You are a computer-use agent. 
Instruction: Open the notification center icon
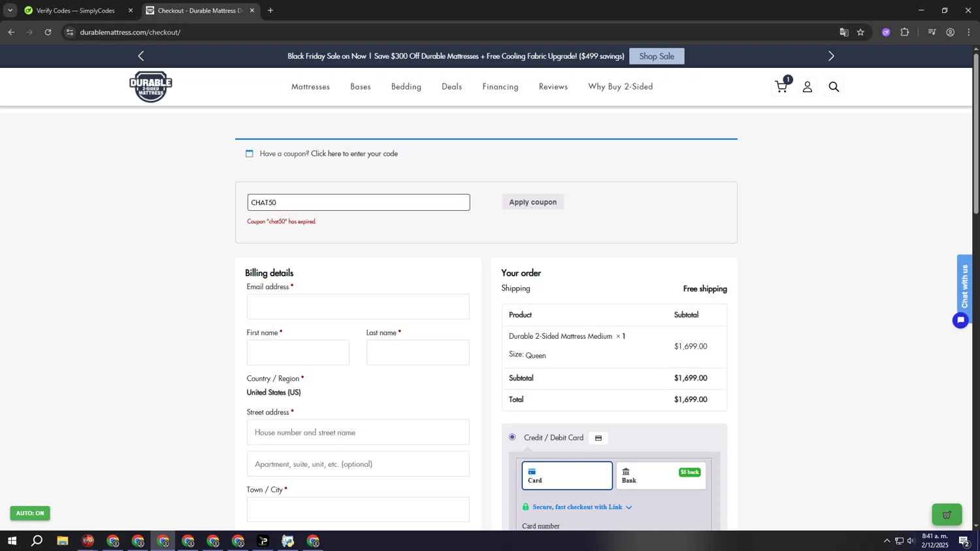(x=964, y=541)
